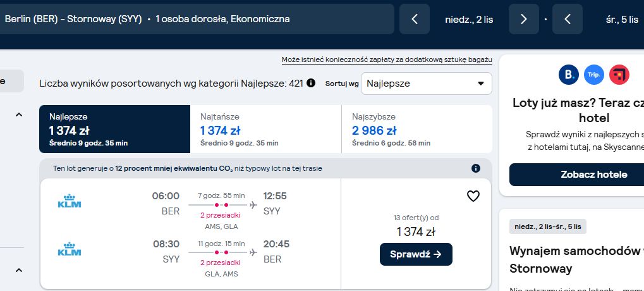Click the red Hotels.com logo icon
The height and width of the screenshot is (291, 644).
(619, 75)
